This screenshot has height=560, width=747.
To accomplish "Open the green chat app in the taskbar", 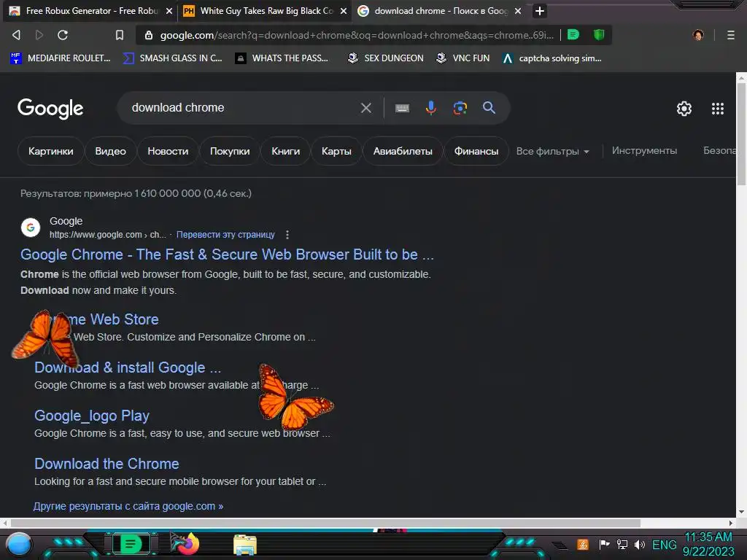I will pos(131,544).
